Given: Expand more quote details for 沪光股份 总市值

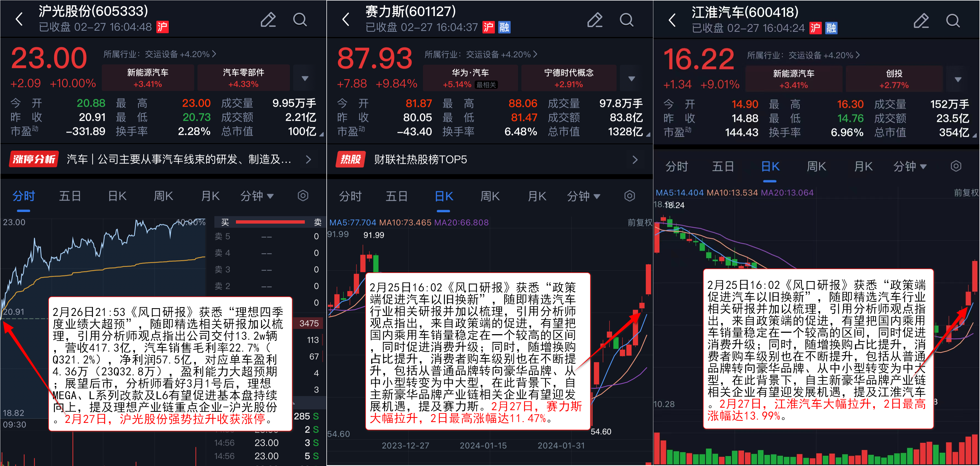Looking at the screenshot, I should [x=321, y=134].
